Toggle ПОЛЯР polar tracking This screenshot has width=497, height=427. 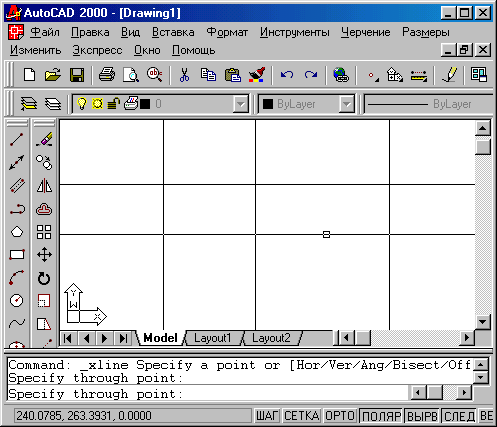[381, 416]
